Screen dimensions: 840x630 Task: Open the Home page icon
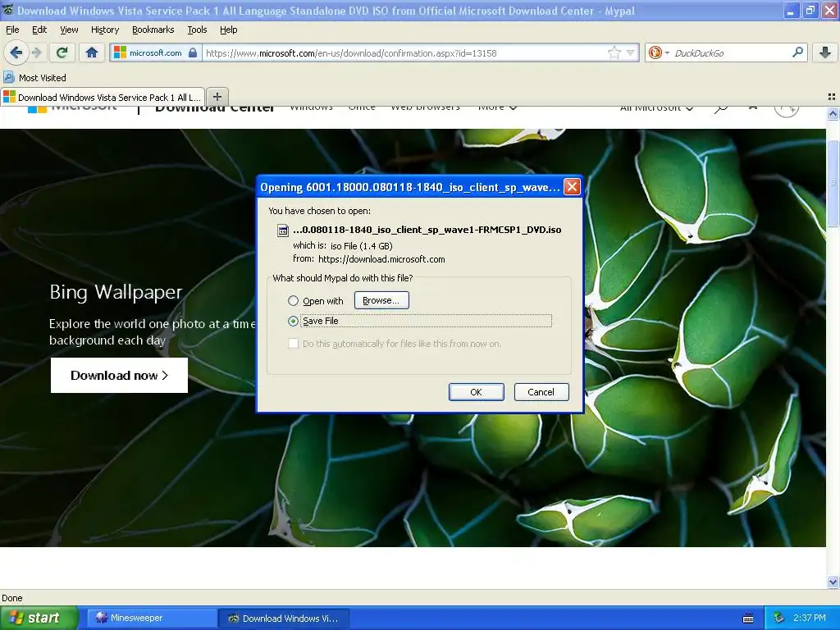92,52
